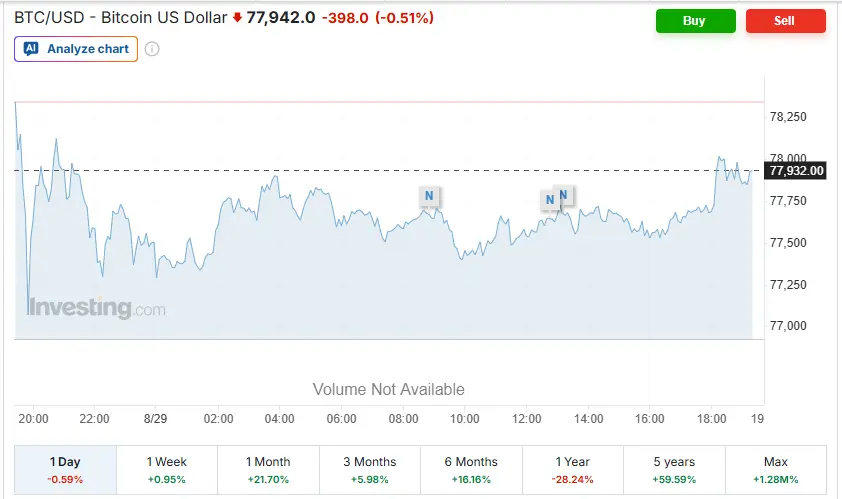
Task: Click the BTC/USD - Bitcoin US Dollar title
Action: pyautogui.click(x=121, y=18)
